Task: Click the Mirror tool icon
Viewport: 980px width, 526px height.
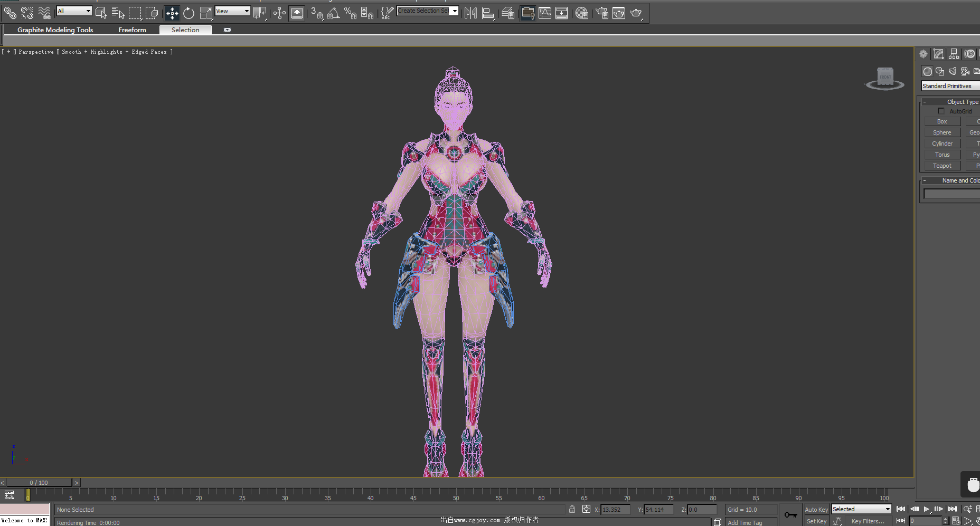Action: click(x=470, y=13)
